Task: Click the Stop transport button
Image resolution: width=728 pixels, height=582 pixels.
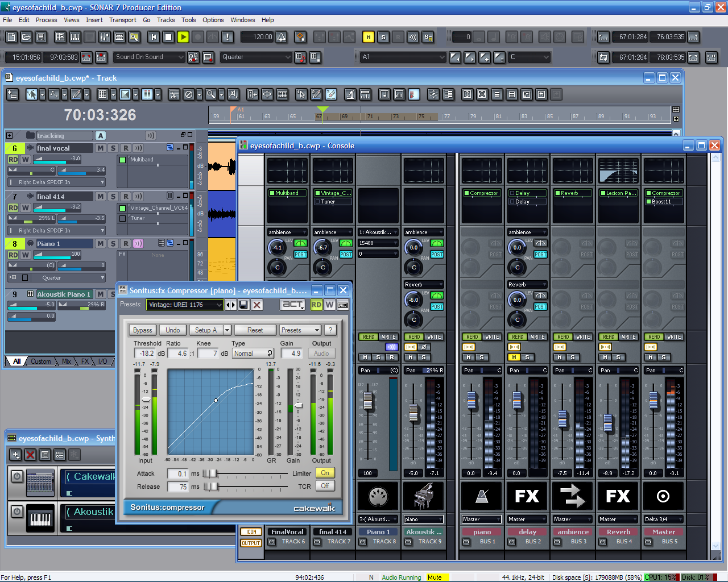Action: (x=168, y=37)
